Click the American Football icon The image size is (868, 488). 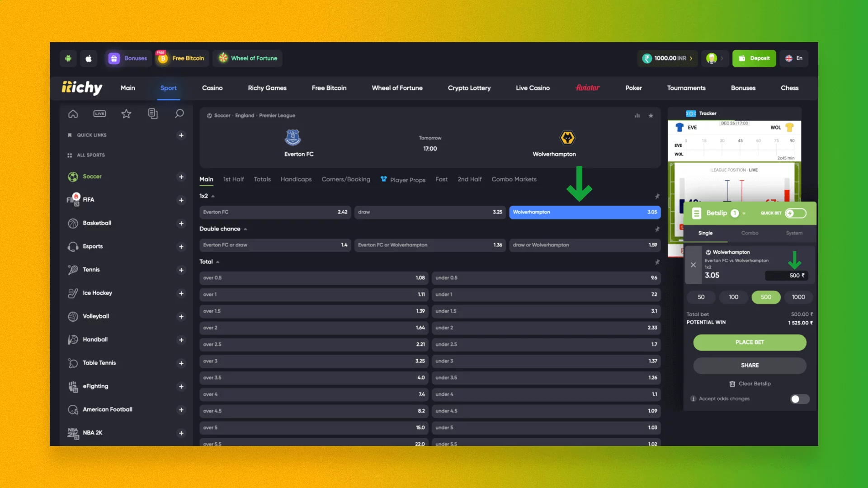coord(73,410)
